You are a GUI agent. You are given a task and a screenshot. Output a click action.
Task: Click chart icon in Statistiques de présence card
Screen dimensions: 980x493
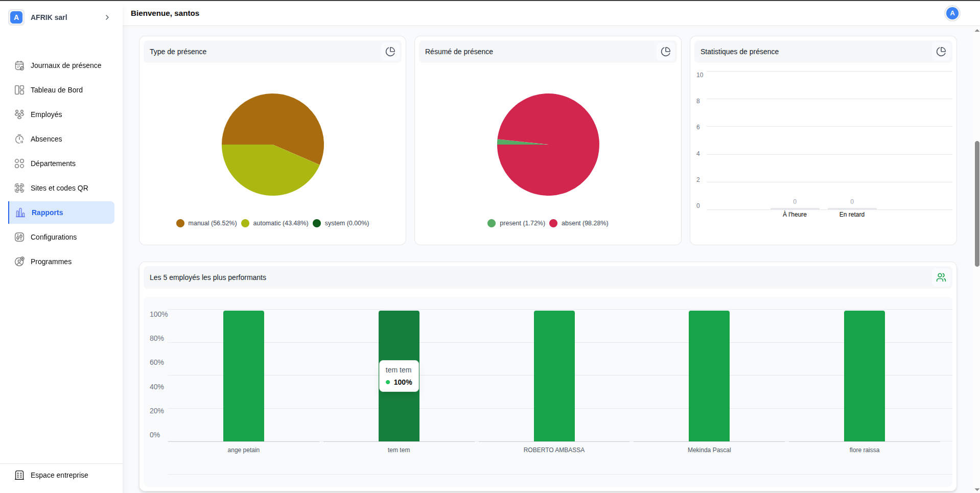941,52
